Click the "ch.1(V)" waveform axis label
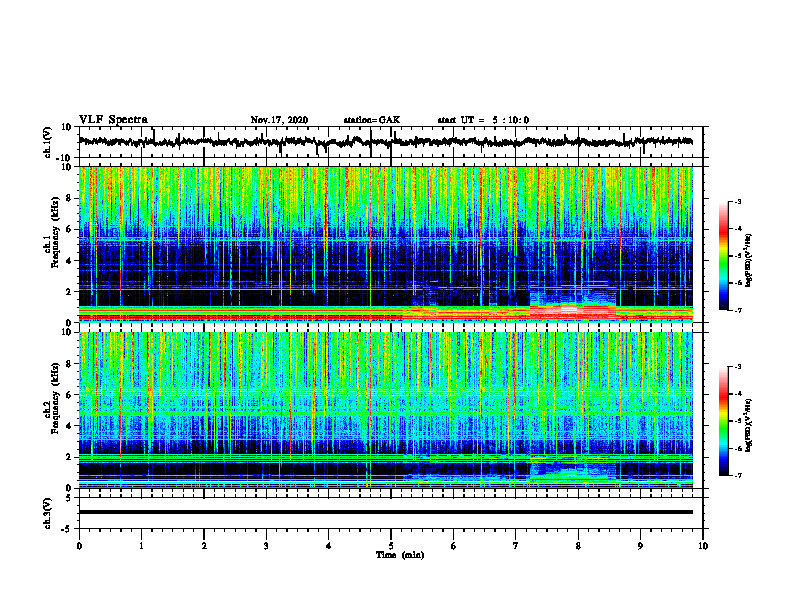 click(48, 142)
